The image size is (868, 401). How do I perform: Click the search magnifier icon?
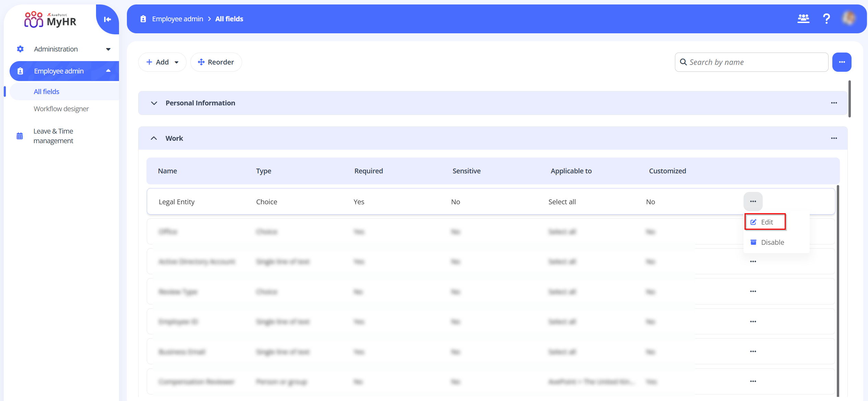coord(683,62)
